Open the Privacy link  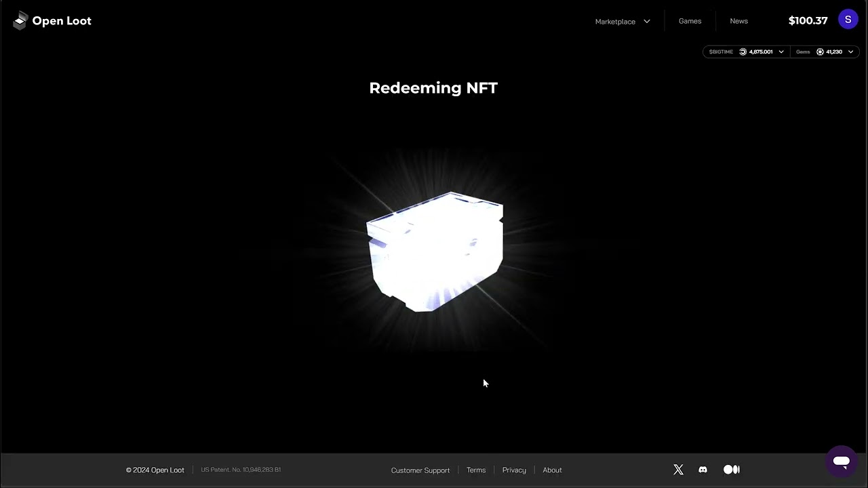click(514, 470)
